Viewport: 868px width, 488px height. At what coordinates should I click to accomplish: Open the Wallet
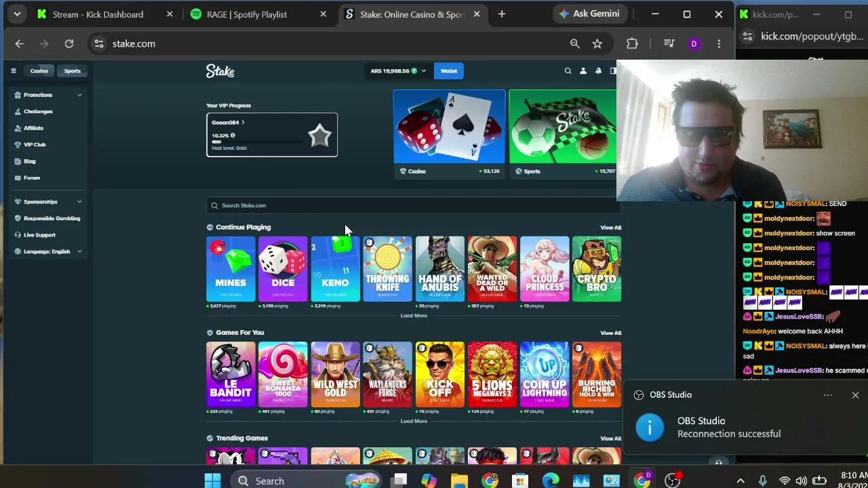pos(449,70)
